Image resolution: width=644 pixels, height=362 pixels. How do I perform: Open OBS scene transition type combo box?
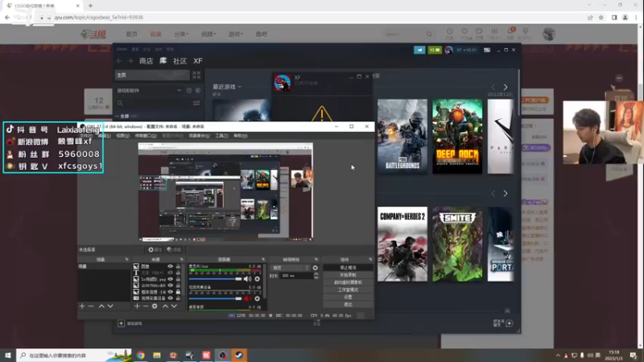291,268
